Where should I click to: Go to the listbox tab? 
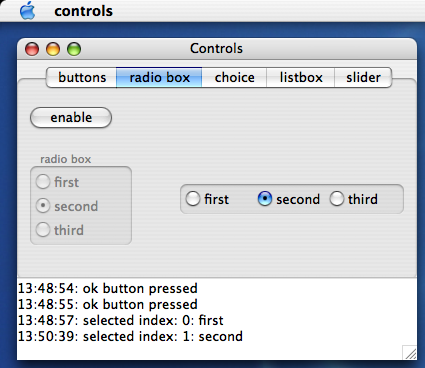tap(301, 78)
